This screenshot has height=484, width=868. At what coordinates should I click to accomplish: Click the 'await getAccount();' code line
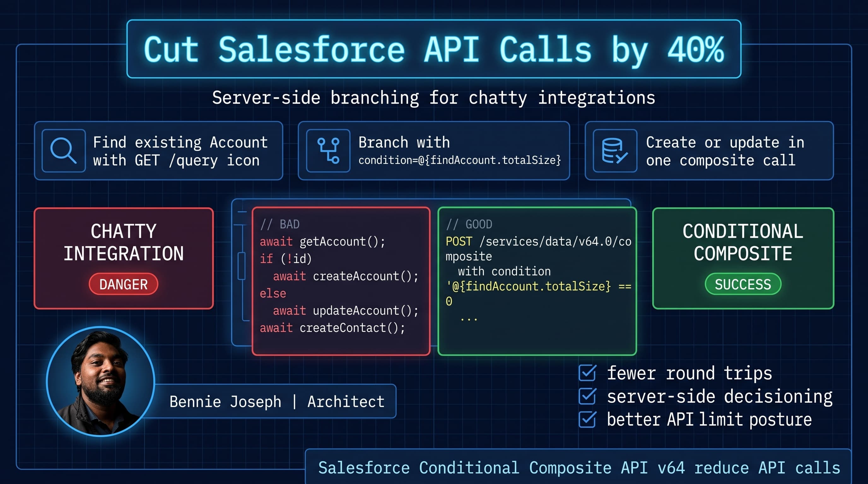(x=322, y=242)
